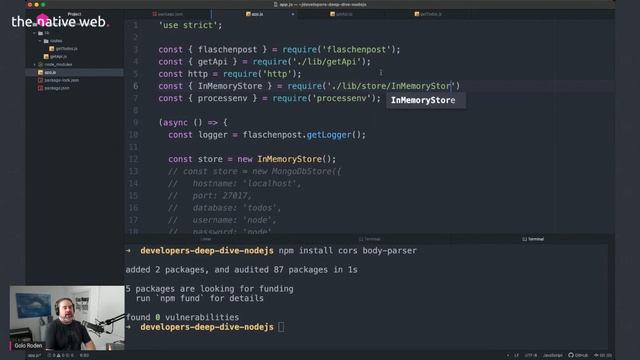Open the getTodos.js editor tab

coord(428,14)
